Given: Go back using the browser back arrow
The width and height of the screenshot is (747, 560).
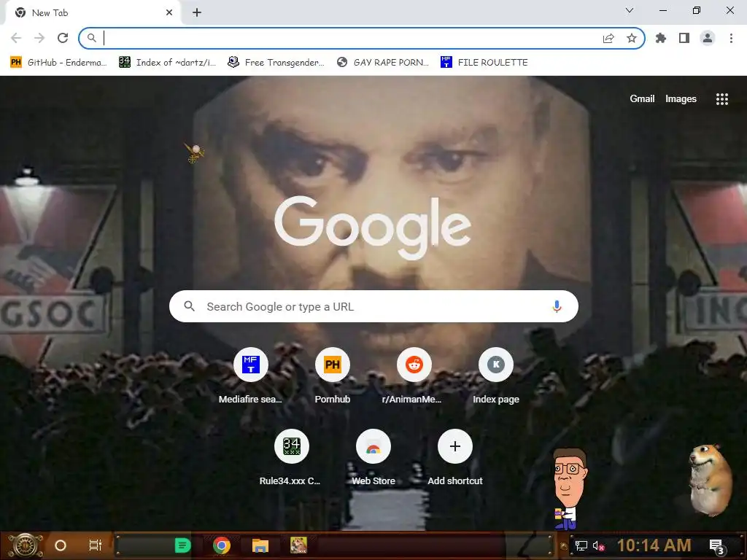Looking at the screenshot, I should click(x=16, y=38).
